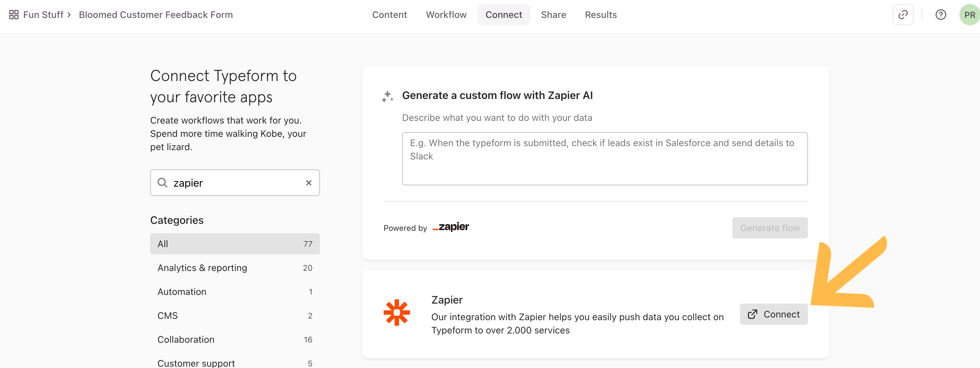Open Fun Stuff workspace breadcrumb

click(43, 15)
